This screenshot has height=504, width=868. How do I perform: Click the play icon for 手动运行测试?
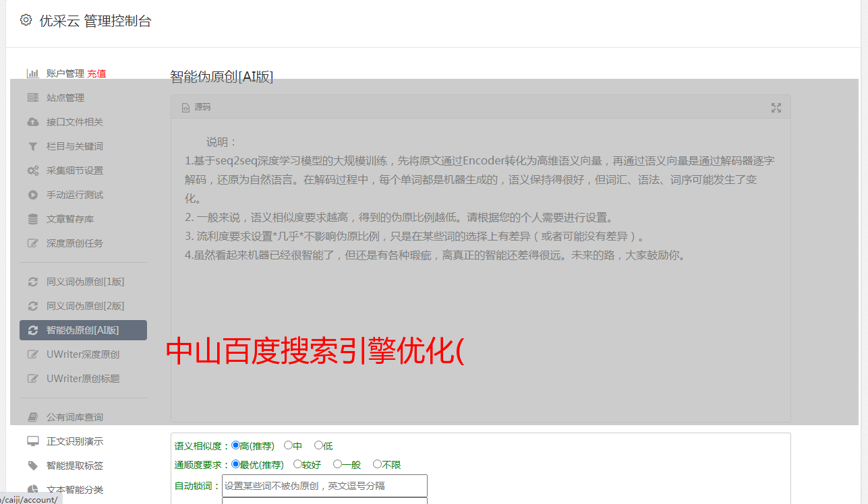click(x=32, y=195)
